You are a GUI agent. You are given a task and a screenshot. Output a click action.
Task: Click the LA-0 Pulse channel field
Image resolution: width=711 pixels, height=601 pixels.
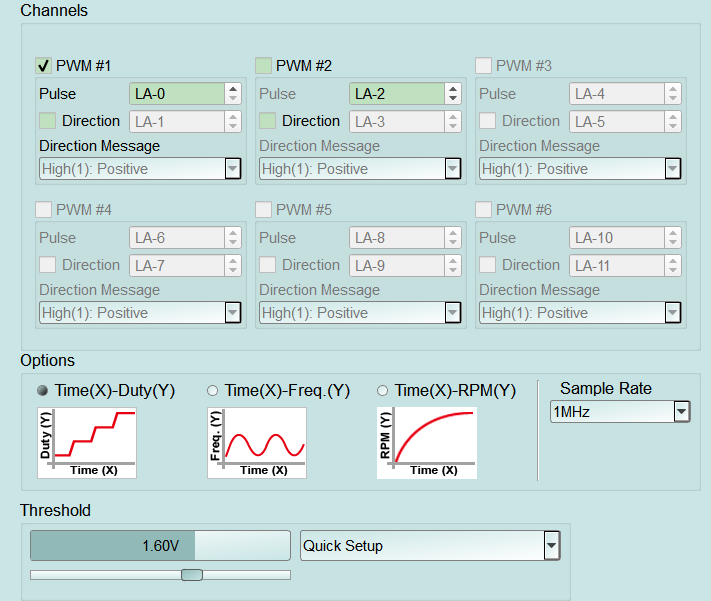pos(177,94)
